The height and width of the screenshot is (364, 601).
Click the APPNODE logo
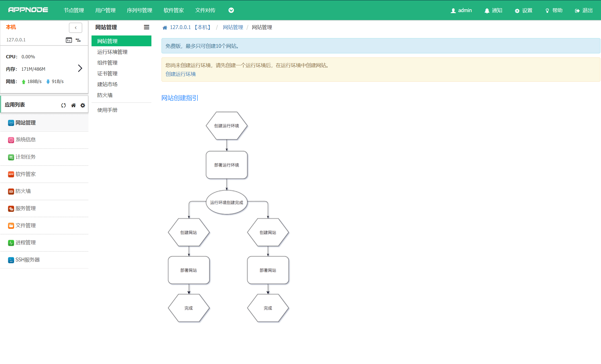pyautogui.click(x=28, y=10)
